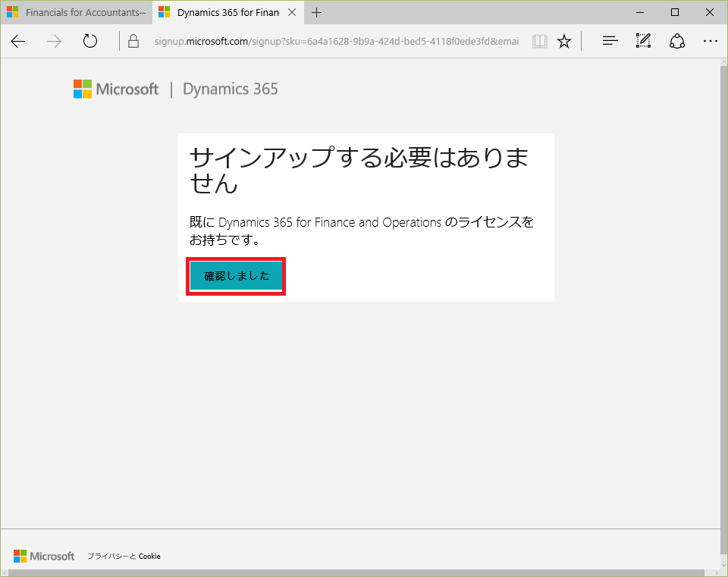Click the browser Back arrow
This screenshot has height=577, width=728.
18,41
